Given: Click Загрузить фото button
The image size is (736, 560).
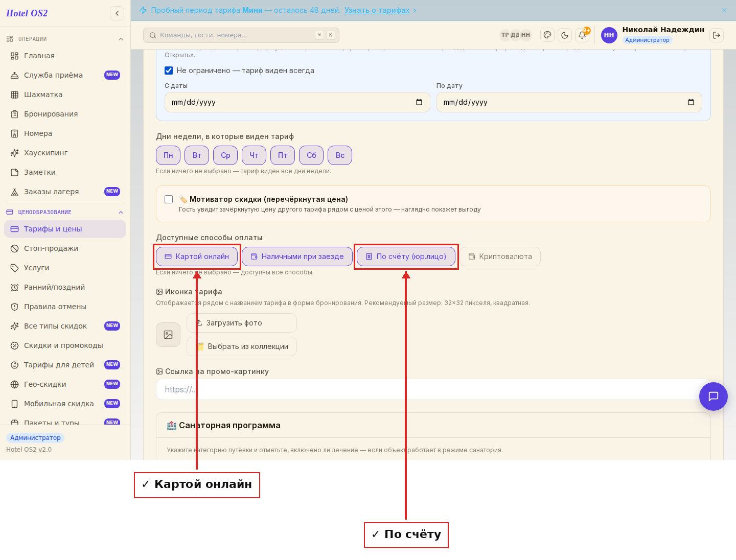Looking at the screenshot, I should tap(242, 323).
